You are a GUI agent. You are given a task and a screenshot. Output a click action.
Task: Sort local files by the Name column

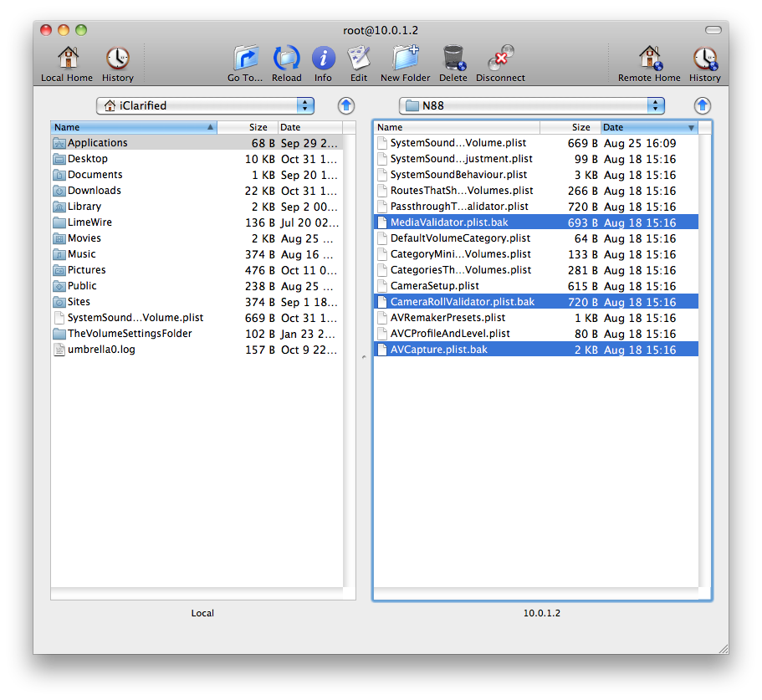tap(134, 127)
